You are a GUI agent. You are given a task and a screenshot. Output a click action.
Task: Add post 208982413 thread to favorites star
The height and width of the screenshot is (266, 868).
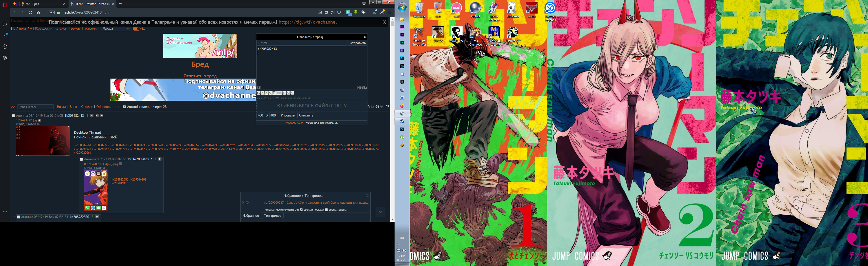point(92,116)
